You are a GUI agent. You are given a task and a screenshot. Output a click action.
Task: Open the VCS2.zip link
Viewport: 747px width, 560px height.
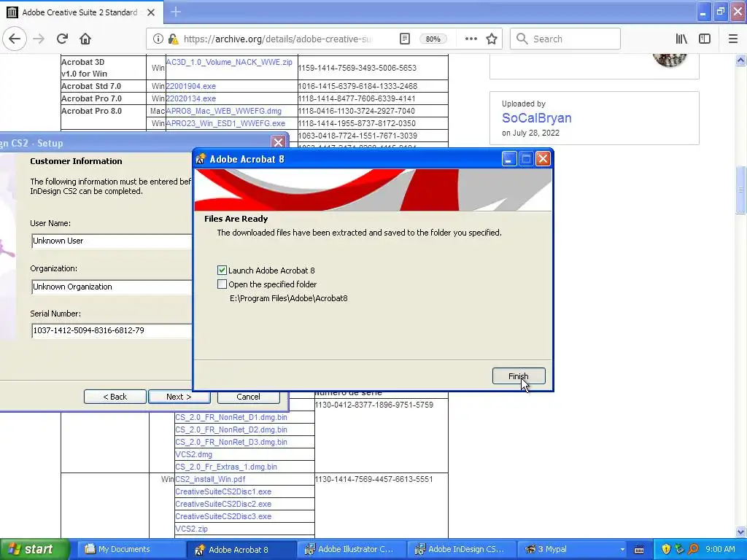tap(192, 529)
